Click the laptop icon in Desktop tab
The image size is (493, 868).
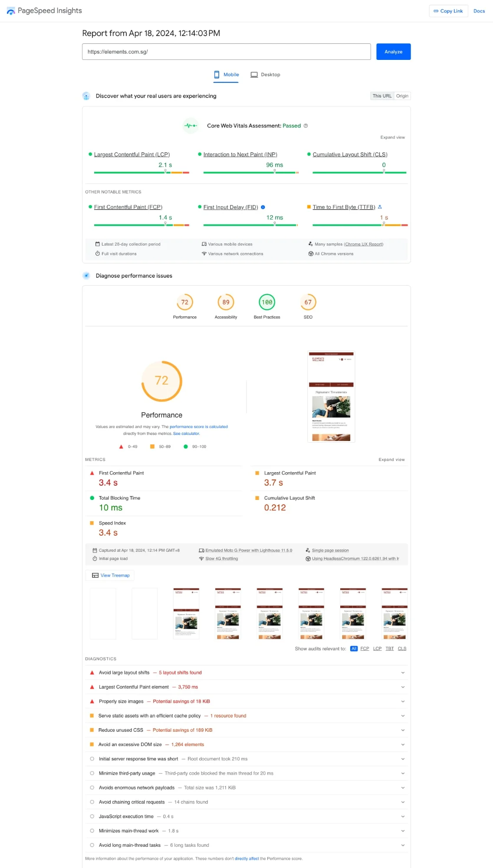(254, 75)
